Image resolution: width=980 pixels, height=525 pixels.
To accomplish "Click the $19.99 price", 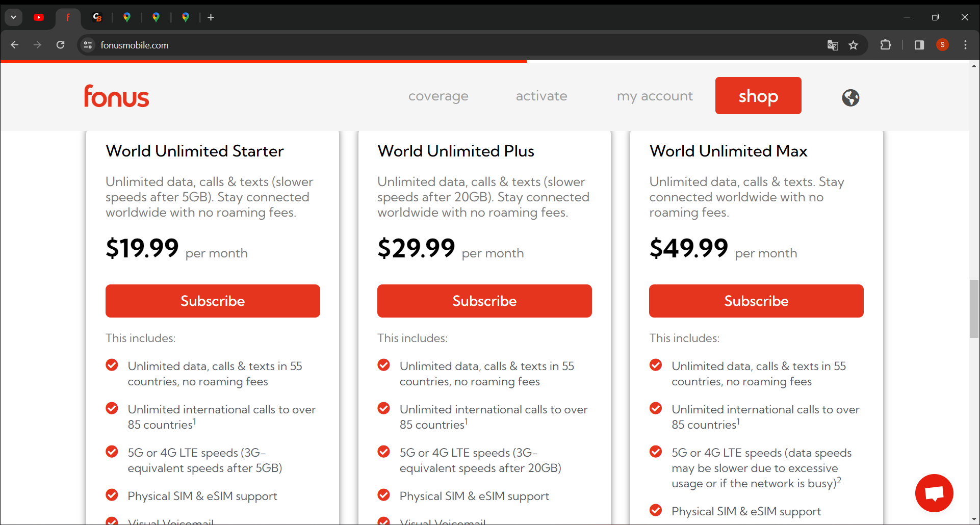I will 142,248.
